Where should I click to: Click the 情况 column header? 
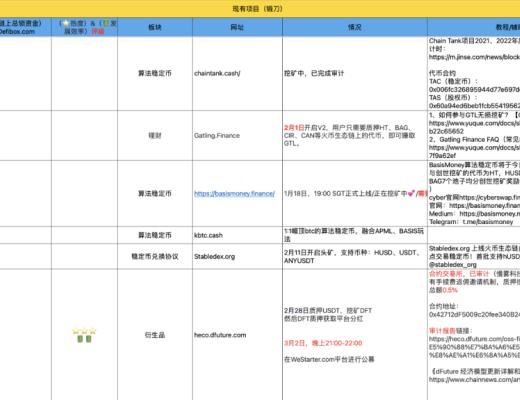(x=355, y=27)
